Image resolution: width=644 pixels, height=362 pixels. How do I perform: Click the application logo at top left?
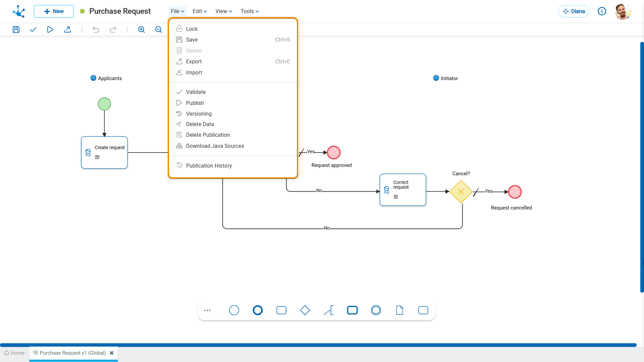click(19, 11)
